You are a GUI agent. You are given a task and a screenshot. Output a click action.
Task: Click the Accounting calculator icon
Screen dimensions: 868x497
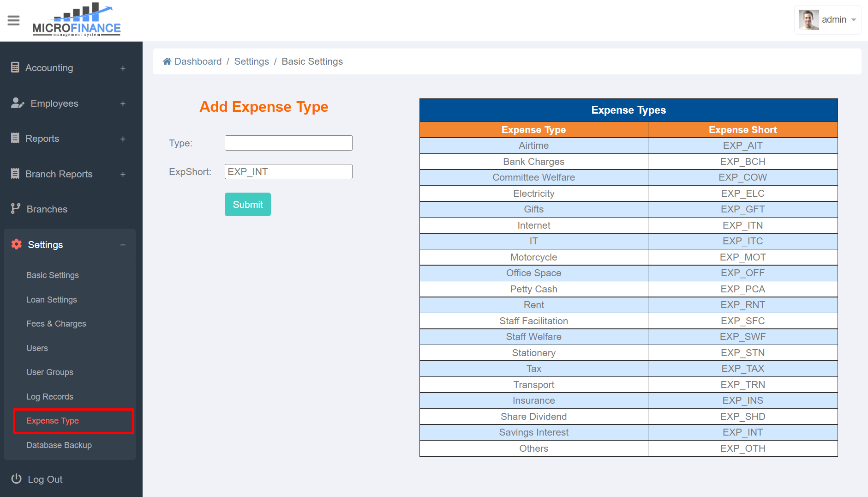click(x=15, y=67)
